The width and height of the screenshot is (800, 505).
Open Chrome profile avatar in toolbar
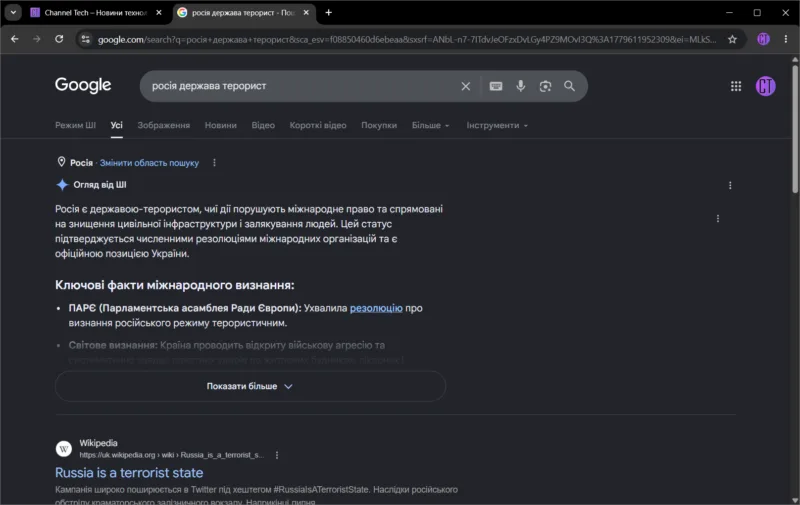point(763,39)
